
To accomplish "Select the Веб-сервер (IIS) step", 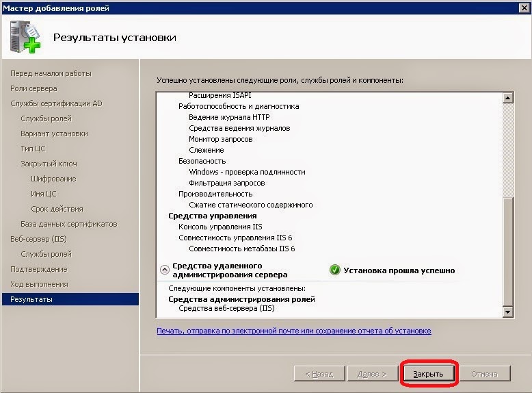I will coord(38,239).
